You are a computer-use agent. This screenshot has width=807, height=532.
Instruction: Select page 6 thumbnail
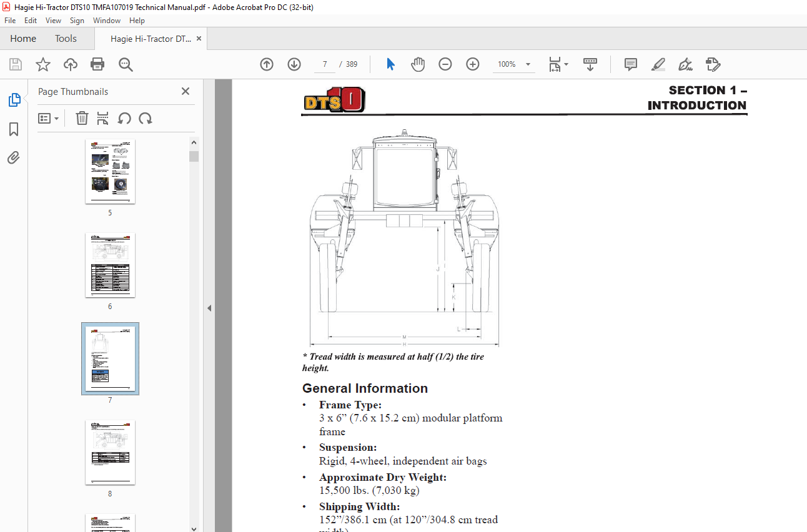(x=110, y=265)
